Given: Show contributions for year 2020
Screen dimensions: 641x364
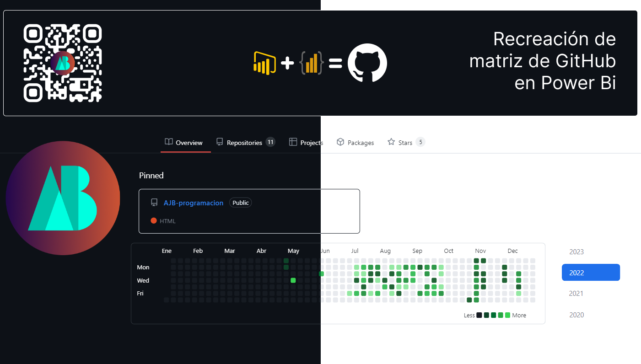Looking at the screenshot, I should [x=576, y=315].
